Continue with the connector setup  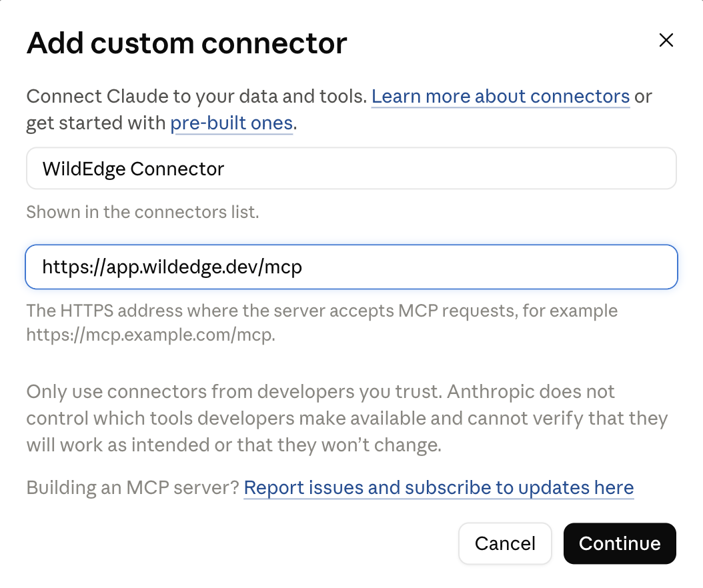click(620, 543)
